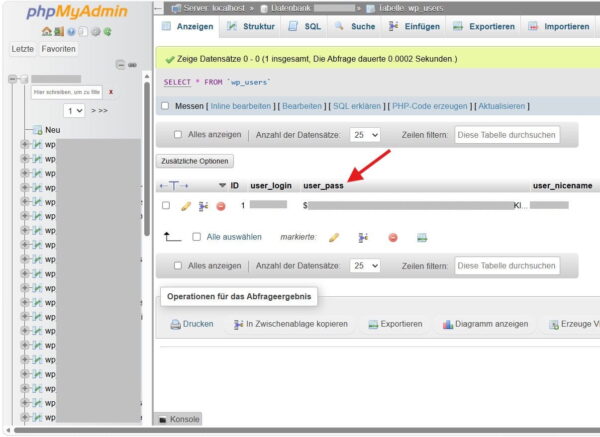
Task: Click the navigation panel vertical scrollbar
Action: click(x=147, y=159)
